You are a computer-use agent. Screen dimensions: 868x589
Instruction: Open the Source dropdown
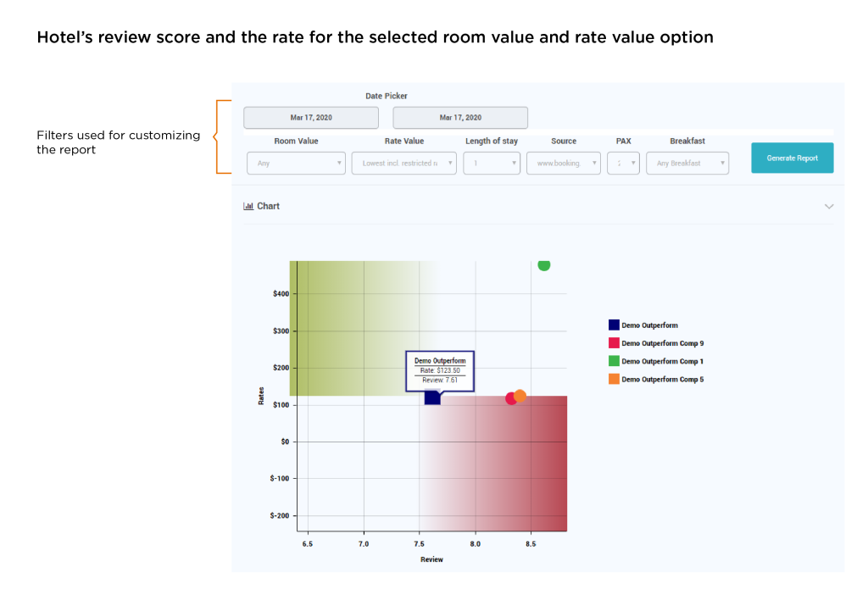(564, 164)
